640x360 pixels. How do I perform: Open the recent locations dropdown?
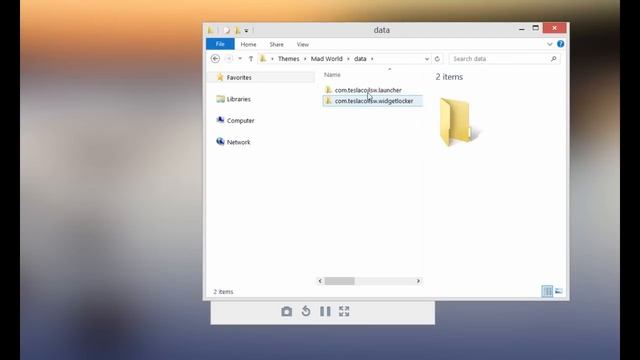pyautogui.click(x=240, y=59)
